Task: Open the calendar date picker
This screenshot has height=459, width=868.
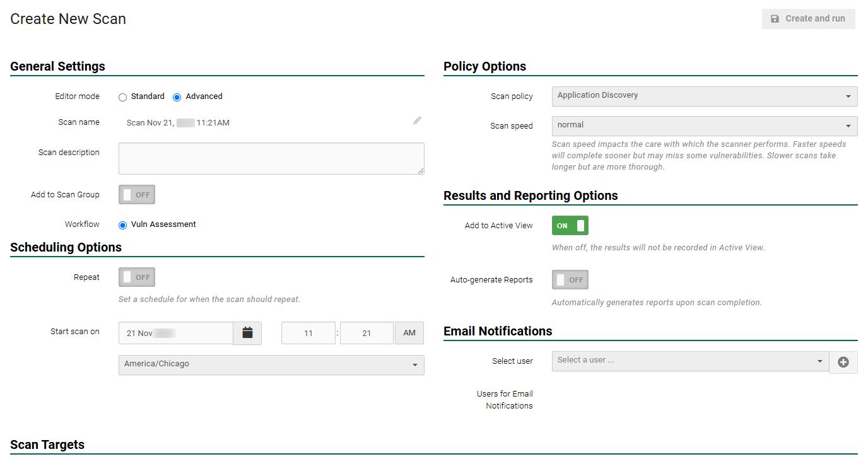Action: (246, 333)
